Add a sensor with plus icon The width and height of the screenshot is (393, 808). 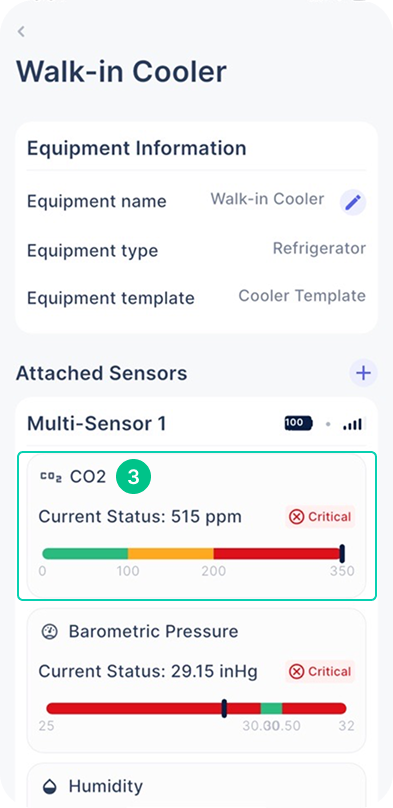point(364,373)
